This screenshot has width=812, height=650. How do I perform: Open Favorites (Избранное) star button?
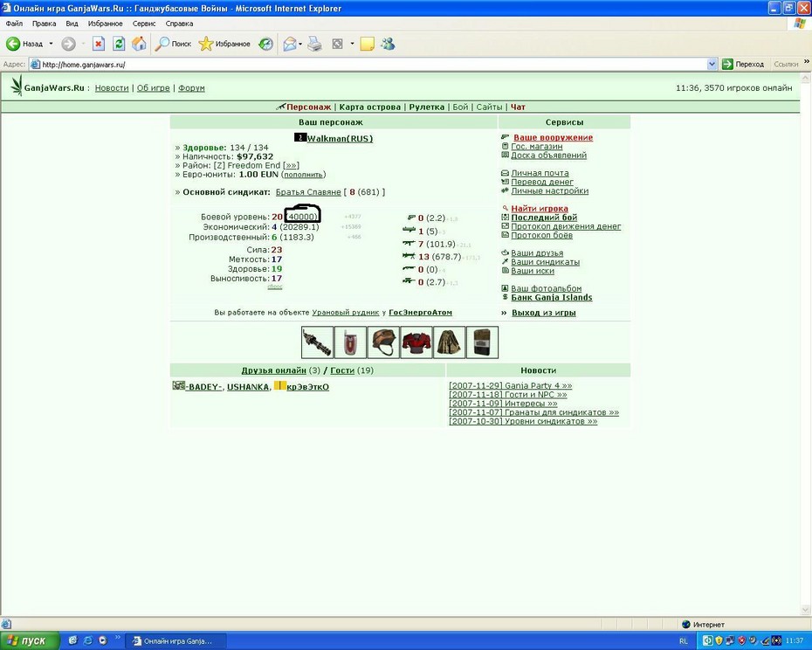[224, 44]
